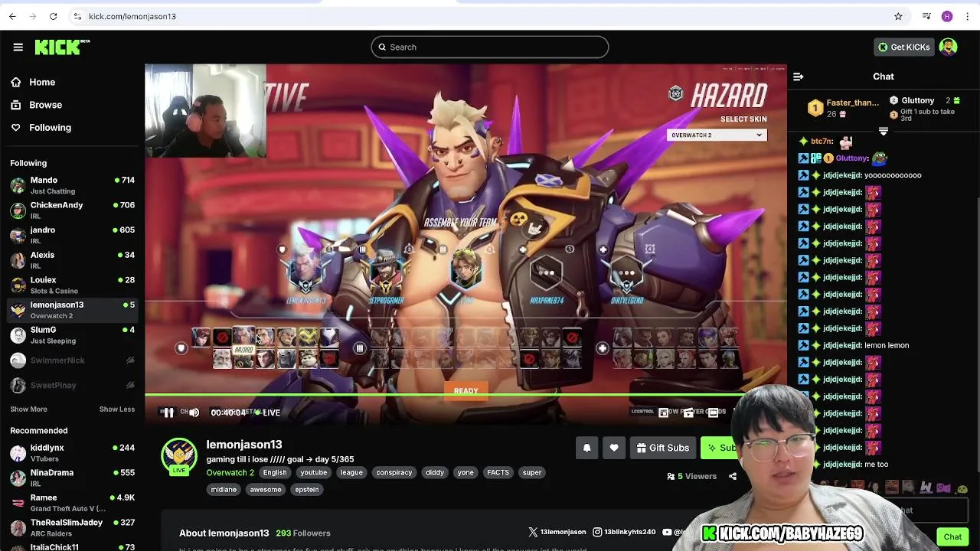Open kiddlynx recommended channel
Viewport: 980px width, 551px height.
coord(73,453)
